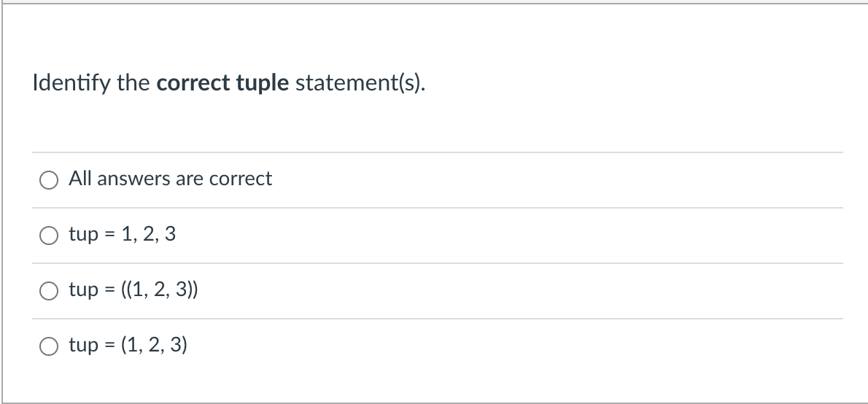The width and height of the screenshot is (868, 404).
Task: Click "tup" in the single-parentheses last option
Action: tap(84, 346)
